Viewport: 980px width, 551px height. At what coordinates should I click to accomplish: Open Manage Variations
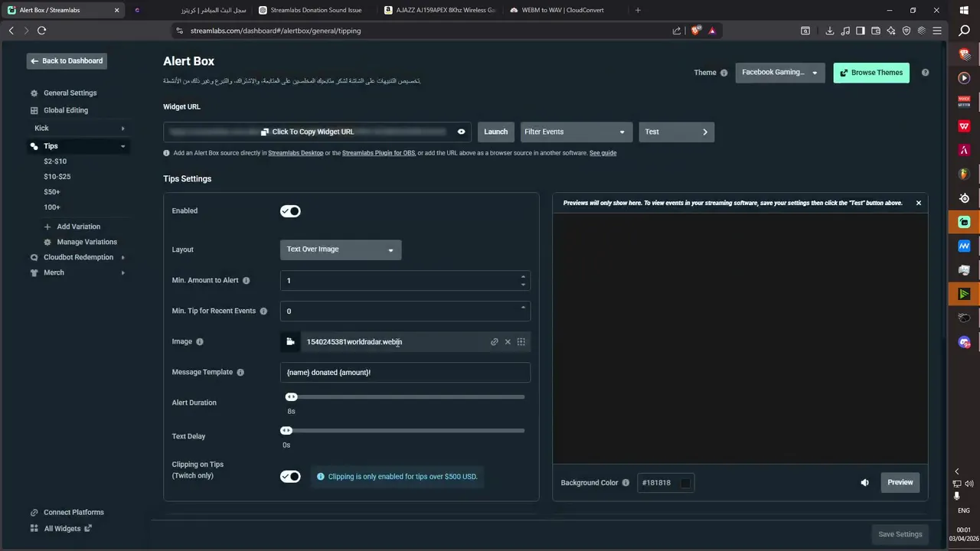point(80,242)
